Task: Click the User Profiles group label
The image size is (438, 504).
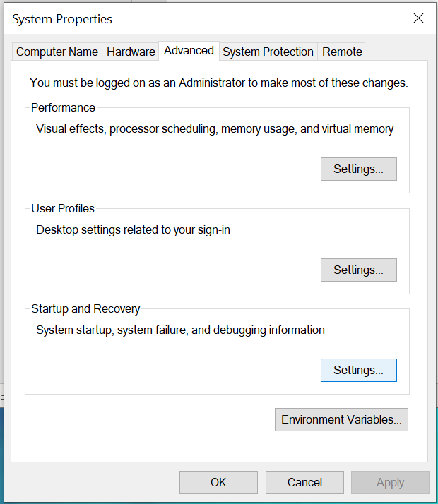Action: pyautogui.click(x=63, y=209)
